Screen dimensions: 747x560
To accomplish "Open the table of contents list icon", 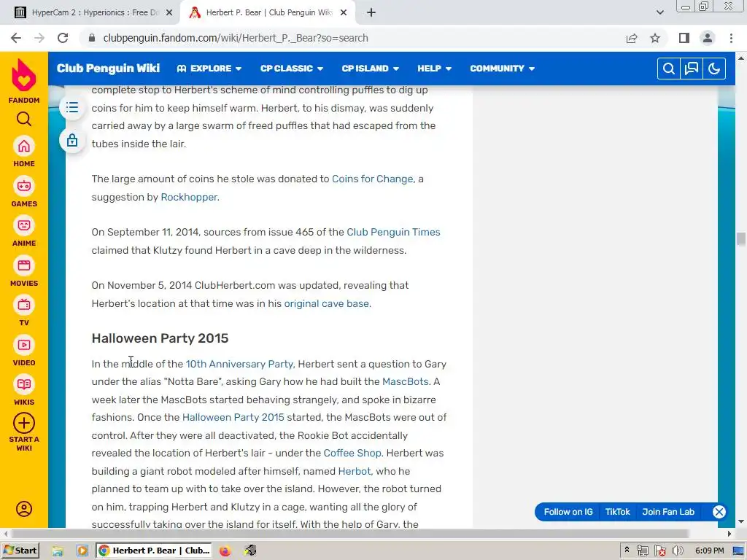I will 72,107.
